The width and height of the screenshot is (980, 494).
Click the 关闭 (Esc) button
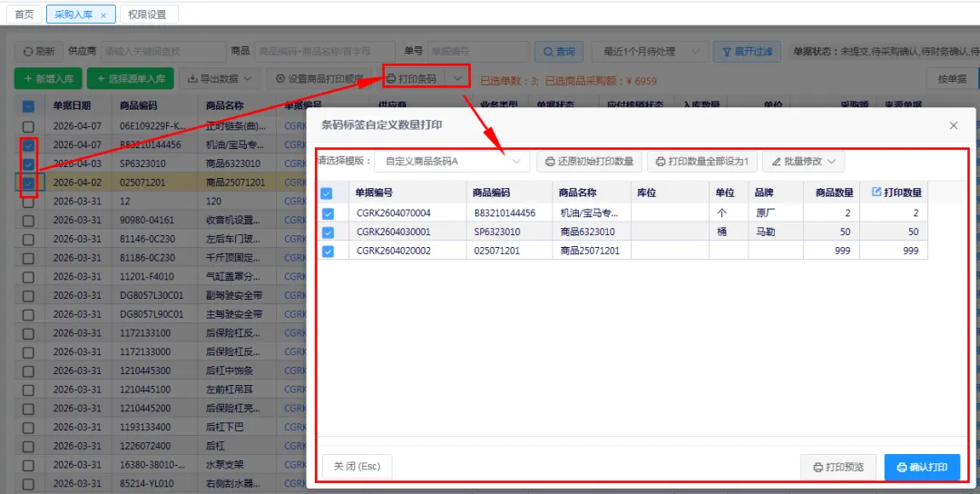coord(357,467)
